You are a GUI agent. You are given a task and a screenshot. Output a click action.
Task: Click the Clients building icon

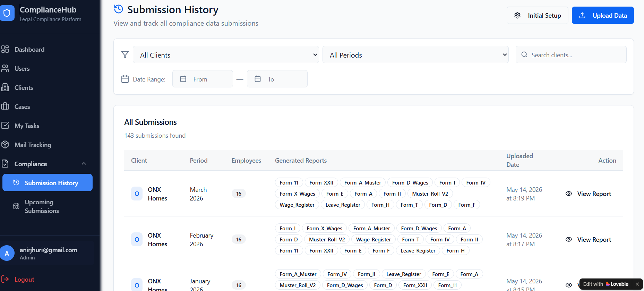coord(5,87)
